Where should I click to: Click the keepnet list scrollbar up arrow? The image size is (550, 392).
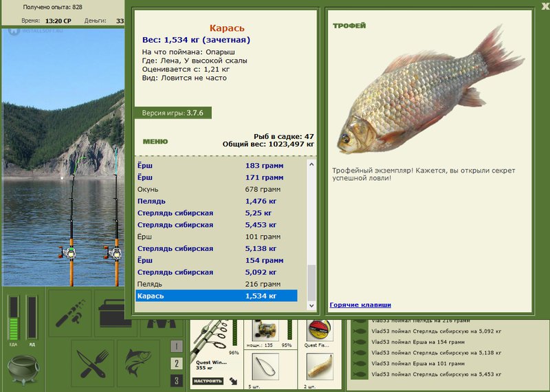click(x=311, y=164)
